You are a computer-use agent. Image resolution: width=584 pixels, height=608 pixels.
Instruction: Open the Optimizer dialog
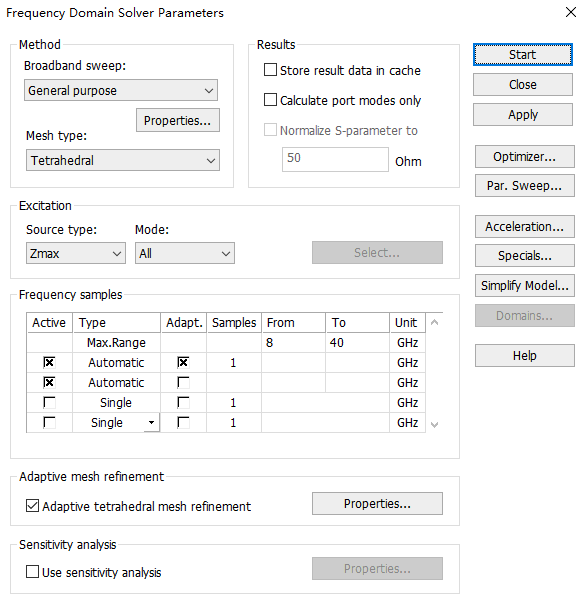coord(524,157)
